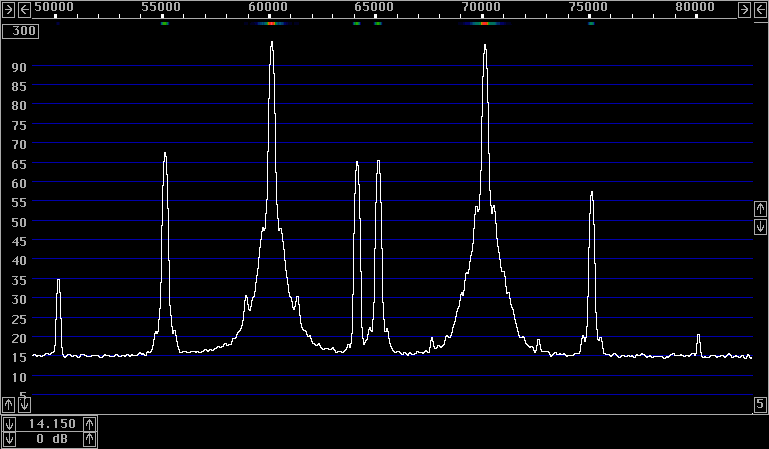The image size is (769, 449).
Task: Click the waterfall marker above 70000
Action: coord(485,24)
